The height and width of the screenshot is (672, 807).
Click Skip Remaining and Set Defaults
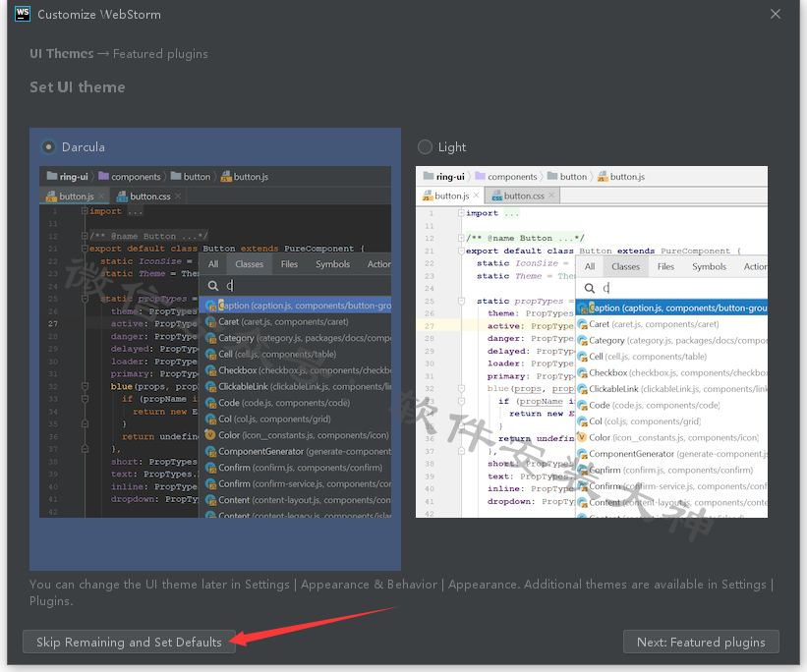(x=129, y=642)
